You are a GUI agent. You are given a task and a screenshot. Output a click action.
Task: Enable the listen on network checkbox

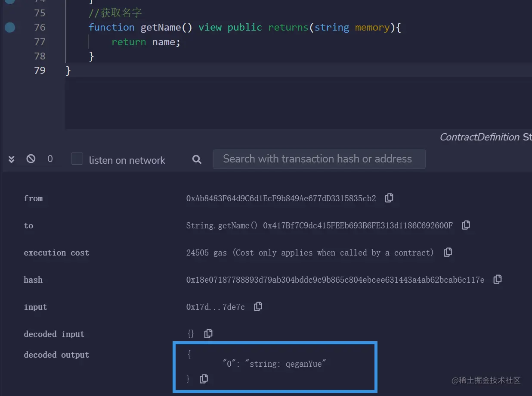click(x=77, y=159)
